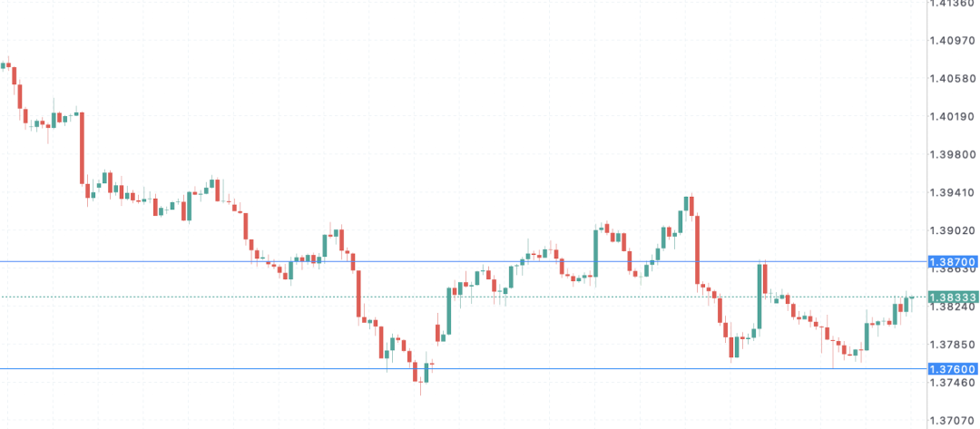Click the tall red candle falling from 1.40190
This screenshot has height=429, width=980.
[x=82, y=148]
